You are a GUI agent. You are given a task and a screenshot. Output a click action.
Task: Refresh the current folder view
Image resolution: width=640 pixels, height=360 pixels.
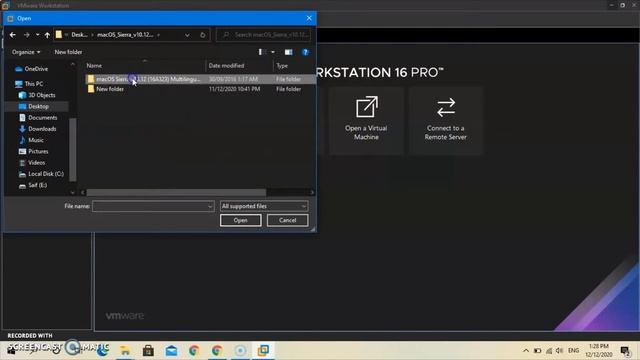[203, 35]
